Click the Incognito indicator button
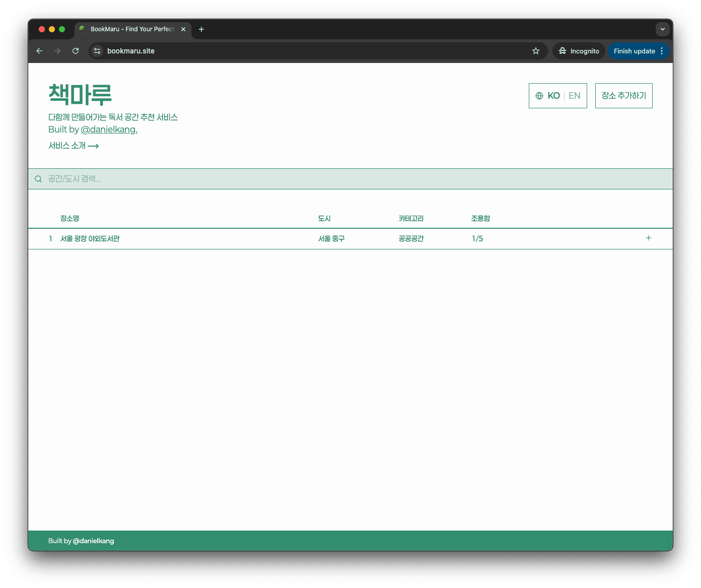 coord(579,51)
